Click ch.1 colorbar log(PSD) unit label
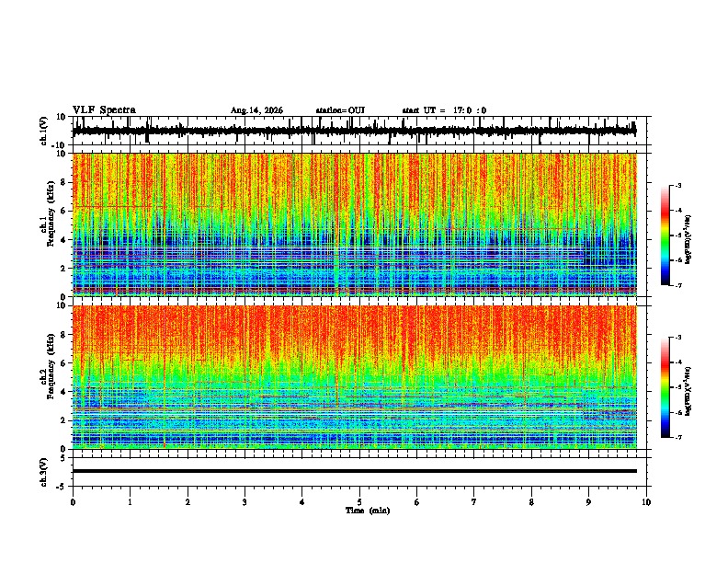This screenshot has width=728, height=563. 688,239
